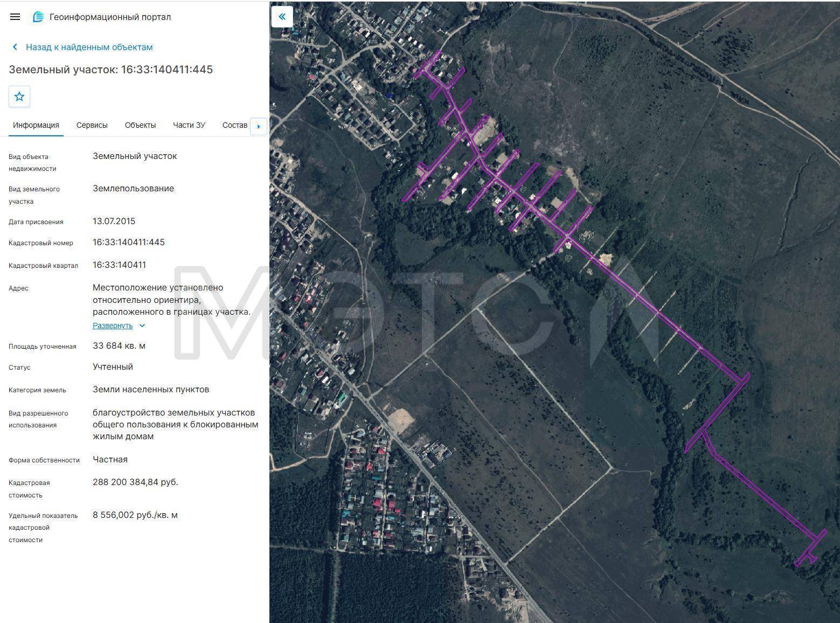Image resolution: width=840 pixels, height=623 pixels.
Task: Show more tabs with right arrow
Action: pyautogui.click(x=259, y=126)
